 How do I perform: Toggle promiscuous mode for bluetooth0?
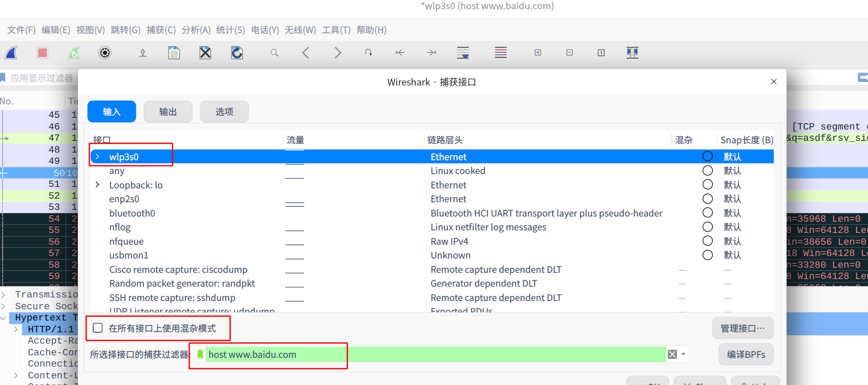pyautogui.click(x=708, y=212)
